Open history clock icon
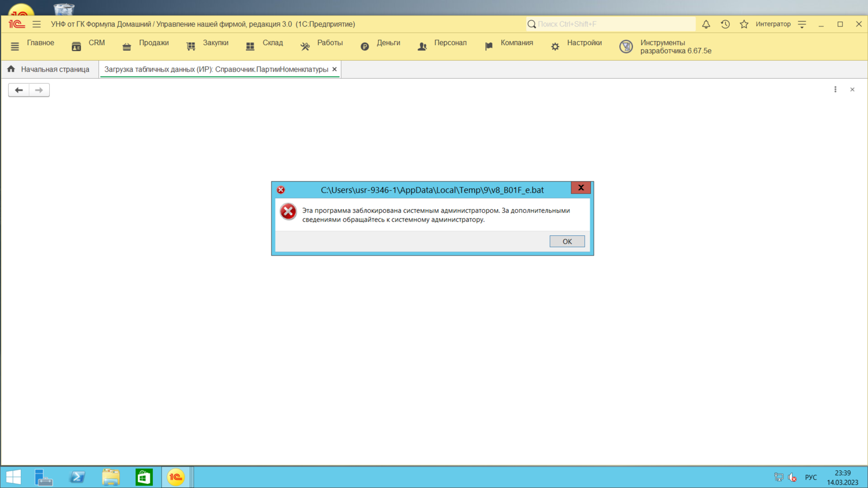This screenshot has height=488, width=868. click(x=725, y=24)
